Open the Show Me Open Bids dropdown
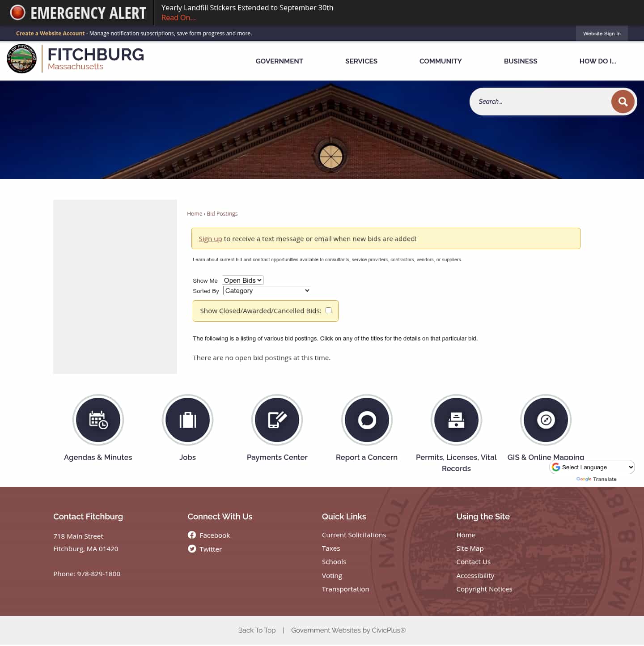The height and width of the screenshot is (646, 644). tap(242, 280)
